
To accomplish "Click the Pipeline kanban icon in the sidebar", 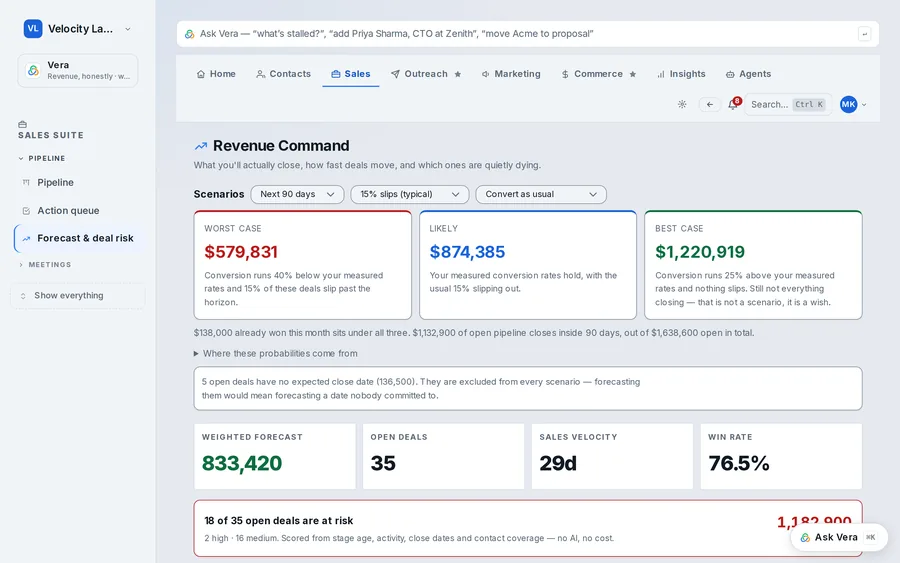I will (26, 183).
